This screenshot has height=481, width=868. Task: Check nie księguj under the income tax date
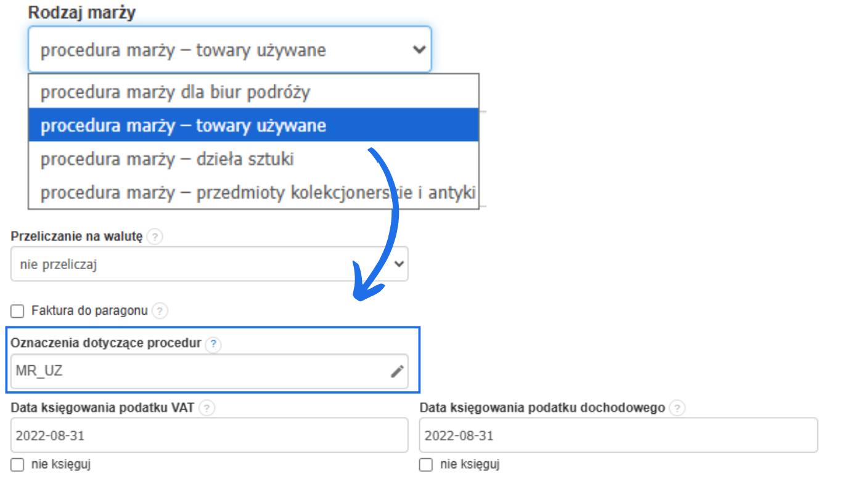[x=425, y=464]
